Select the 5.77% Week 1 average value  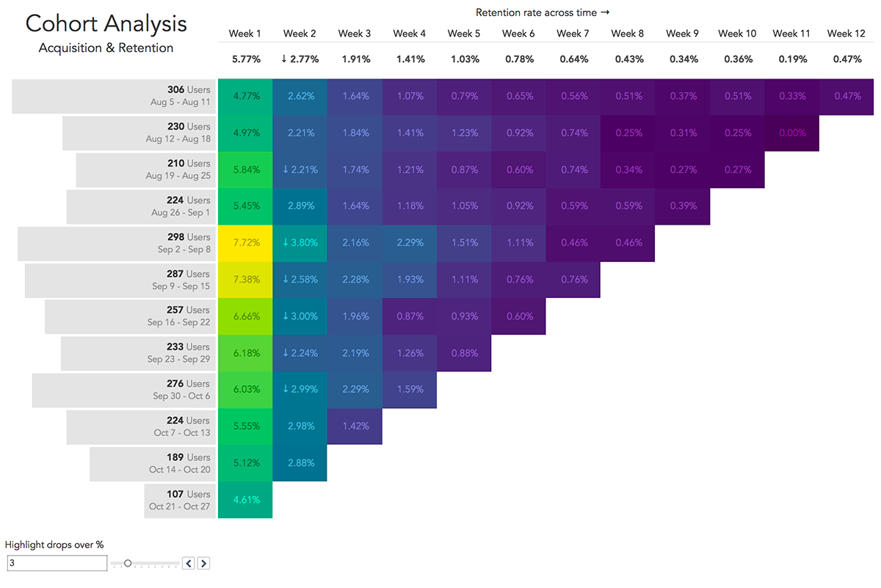[x=245, y=59]
